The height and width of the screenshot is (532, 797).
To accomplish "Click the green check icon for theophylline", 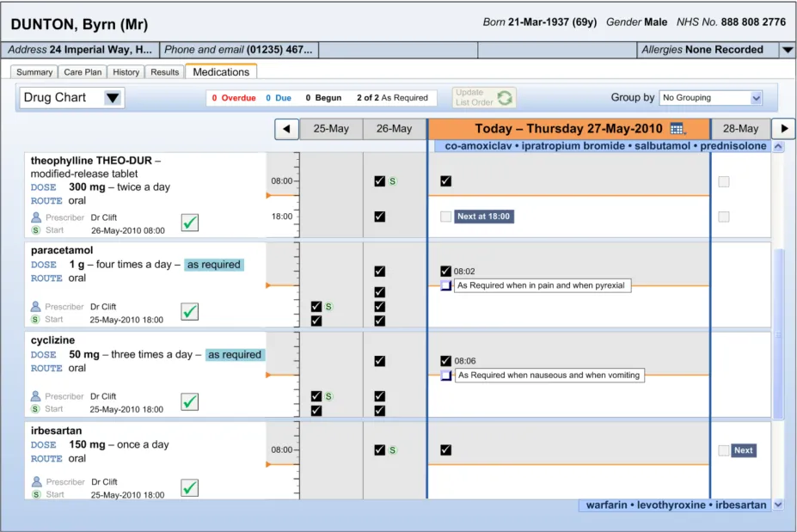I will point(190,223).
